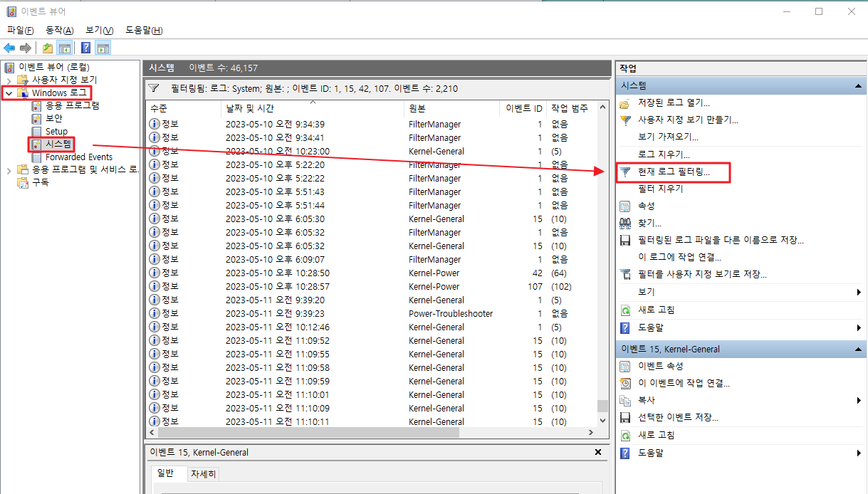Image resolution: width=868 pixels, height=494 pixels.
Task: Toggle the action pane toolbar icon
Action: click(103, 48)
